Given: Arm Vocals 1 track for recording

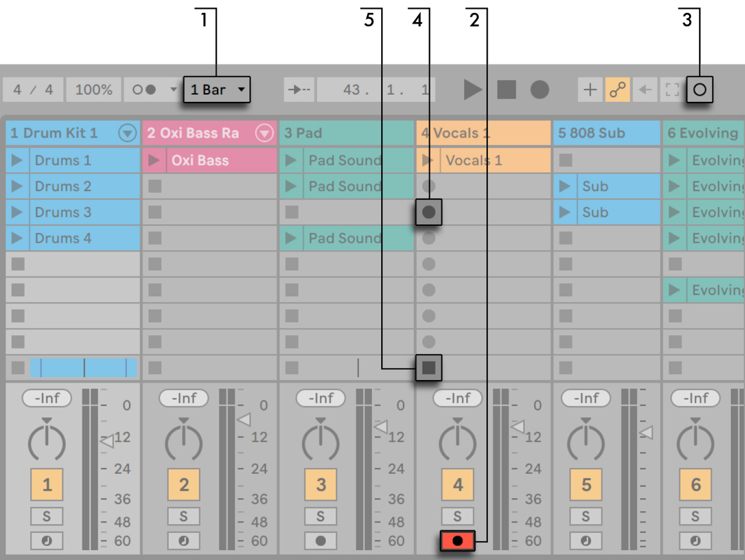Looking at the screenshot, I should 457,540.
